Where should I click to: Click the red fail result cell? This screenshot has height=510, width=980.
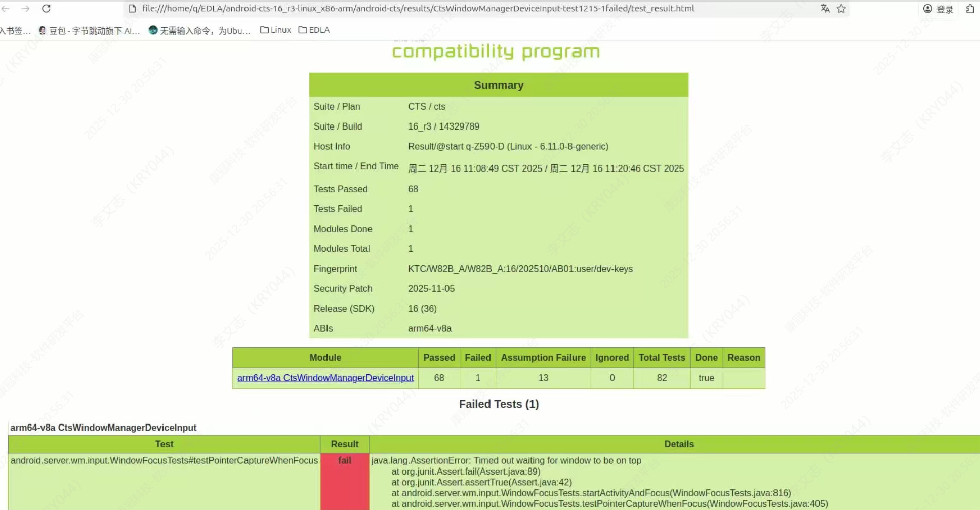345,482
